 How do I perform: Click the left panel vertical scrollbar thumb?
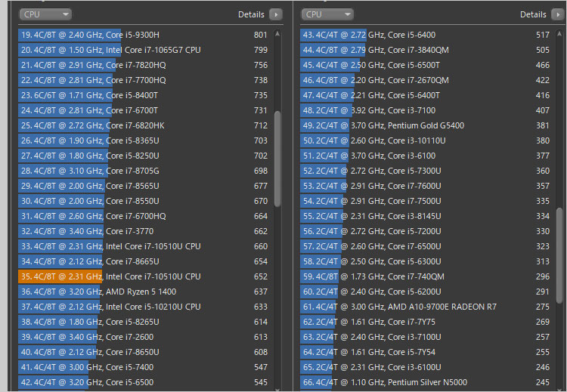tap(277, 159)
